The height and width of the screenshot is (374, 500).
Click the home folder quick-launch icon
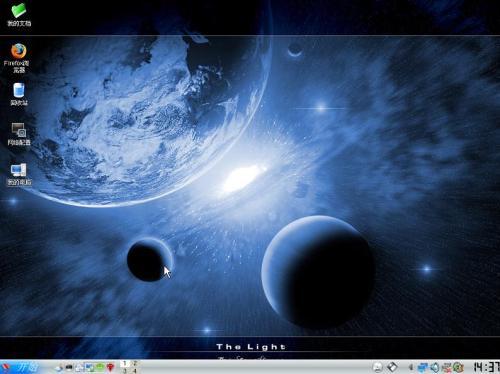[x=79, y=368]
